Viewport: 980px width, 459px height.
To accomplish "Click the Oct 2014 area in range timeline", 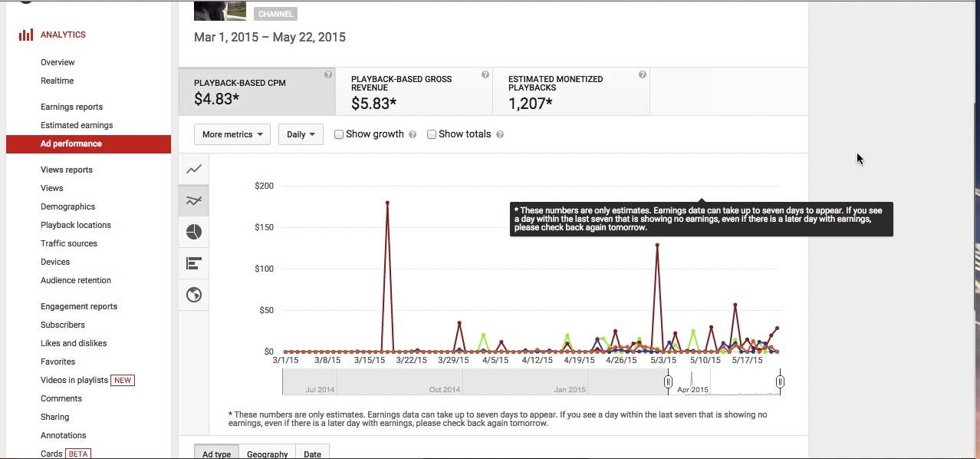I will (445, 389).
